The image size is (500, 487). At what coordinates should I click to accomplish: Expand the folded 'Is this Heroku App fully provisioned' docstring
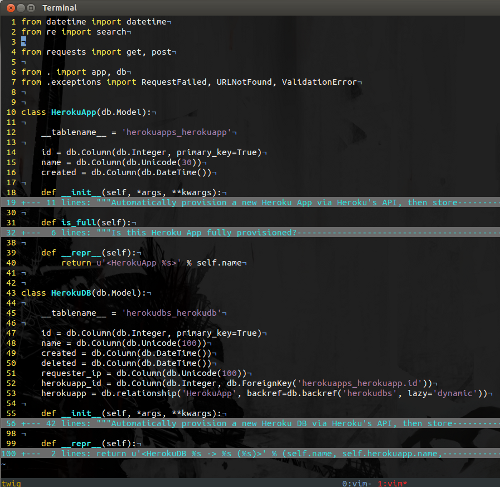[x=250, y=232]
